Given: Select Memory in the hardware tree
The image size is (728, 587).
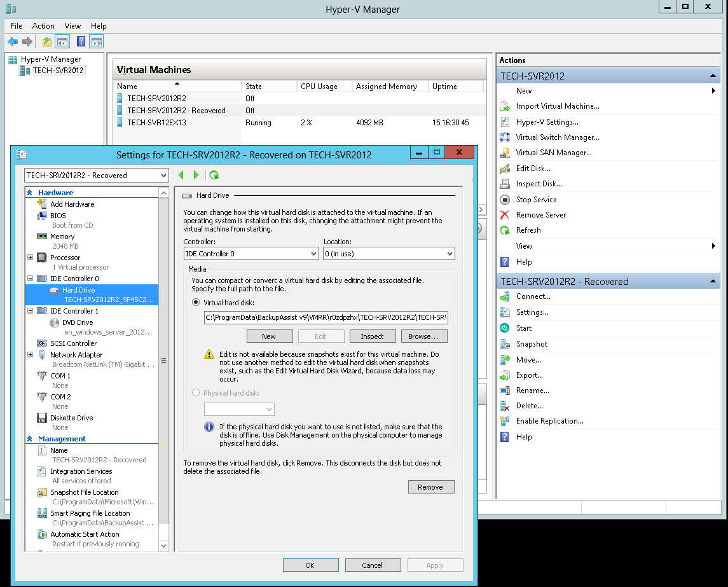Looking at the screenshot, I should coord(62,237).
